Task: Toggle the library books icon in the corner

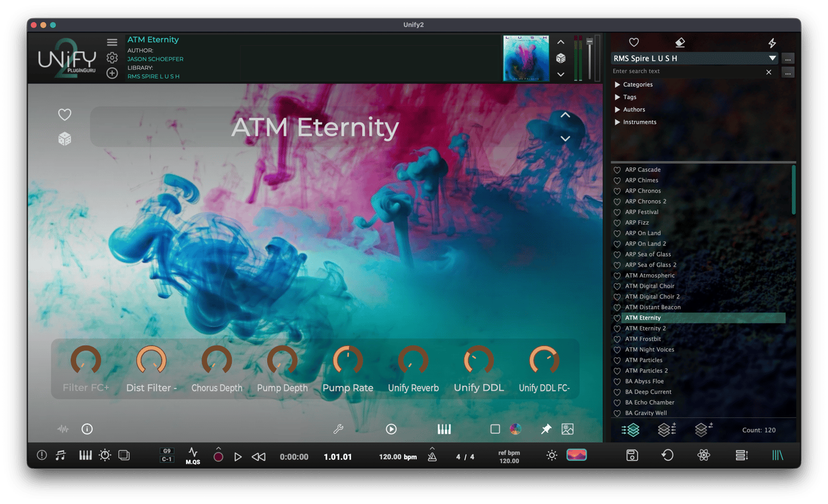Action: 778,455
